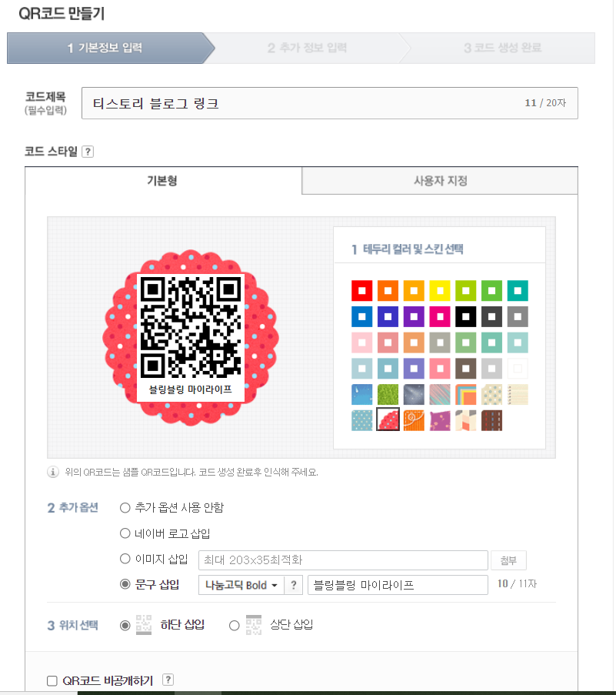Select the teal dotted skin
This screenshot has height=695, width=616.
pyautogui.click(x=361, y=421)
